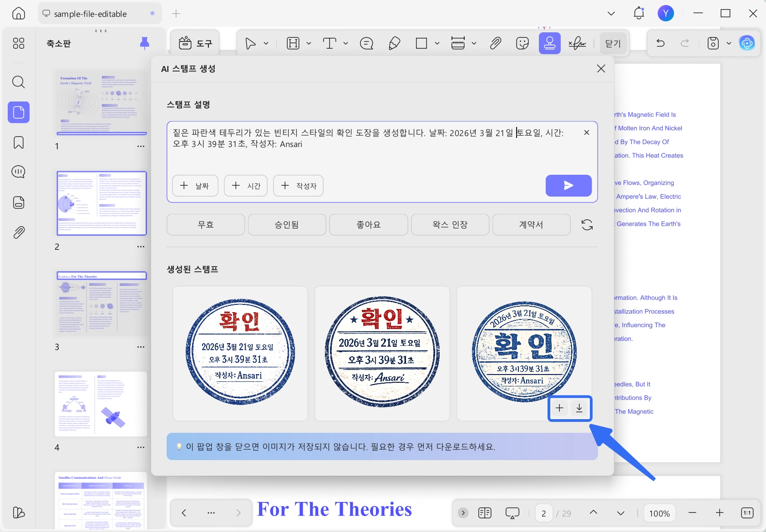Open page 4 thumbnail
This screenshot has height=532, width=766.
pyautogui.click(x=101, y=404)
